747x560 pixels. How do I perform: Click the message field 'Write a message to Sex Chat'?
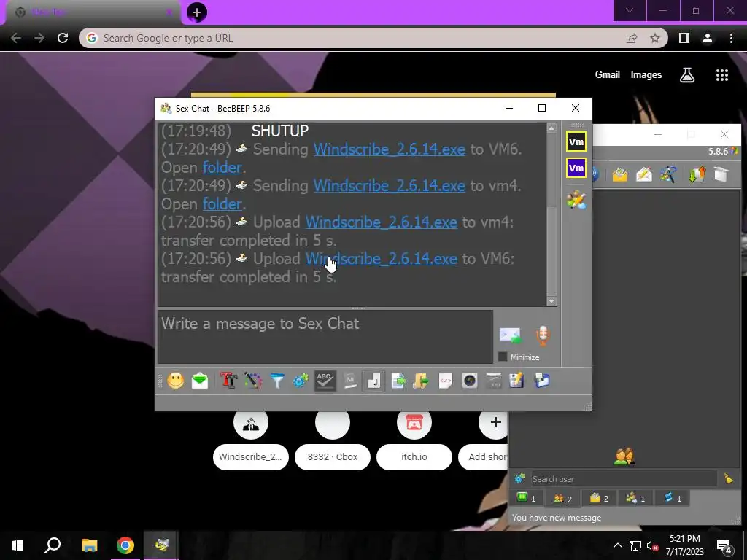pos(325,337)
